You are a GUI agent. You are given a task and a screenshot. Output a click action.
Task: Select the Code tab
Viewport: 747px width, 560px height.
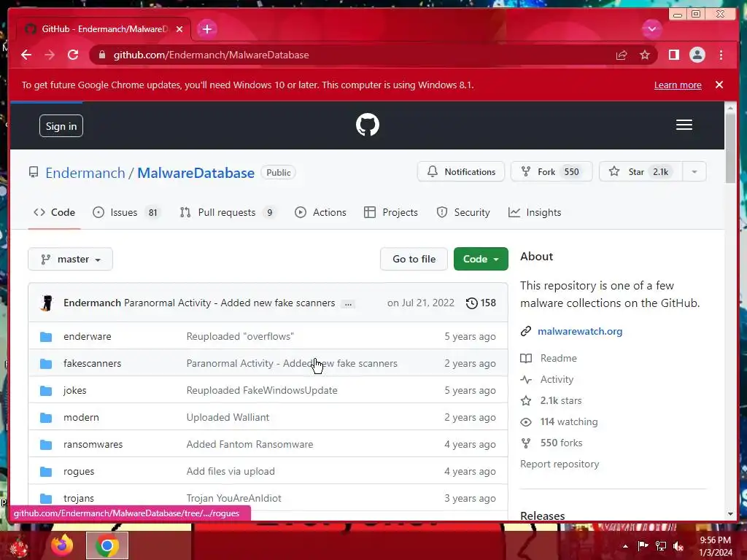[x=54, y=212]
